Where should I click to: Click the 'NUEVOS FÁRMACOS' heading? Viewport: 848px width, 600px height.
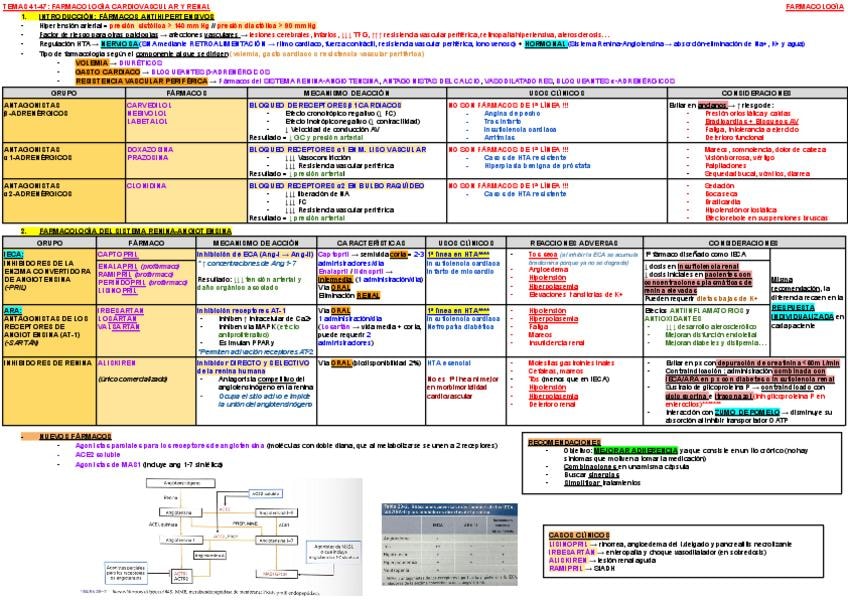click(x=75, y=436)
